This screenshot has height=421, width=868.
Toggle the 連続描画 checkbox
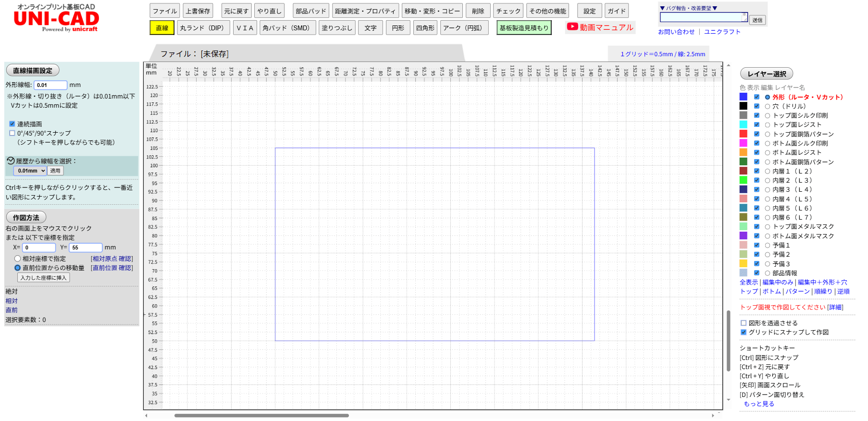[12, 124]
